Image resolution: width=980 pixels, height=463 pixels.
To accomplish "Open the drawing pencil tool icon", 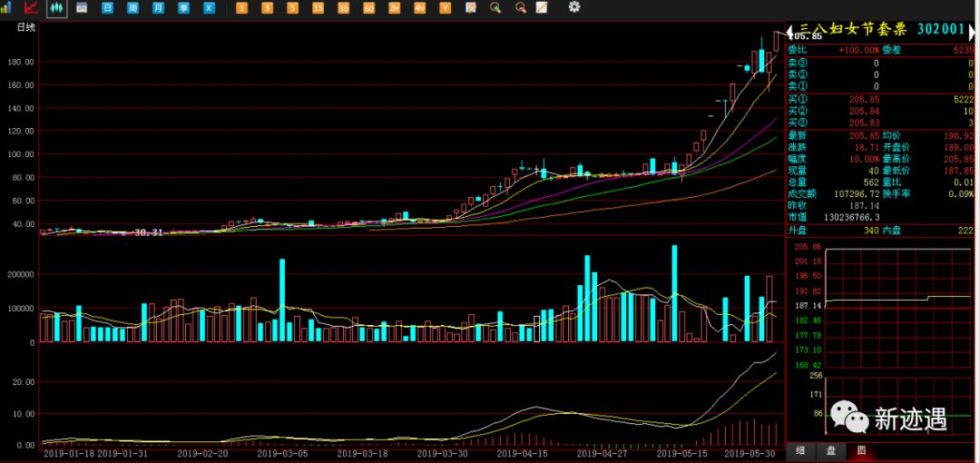I will click(541, 7).
